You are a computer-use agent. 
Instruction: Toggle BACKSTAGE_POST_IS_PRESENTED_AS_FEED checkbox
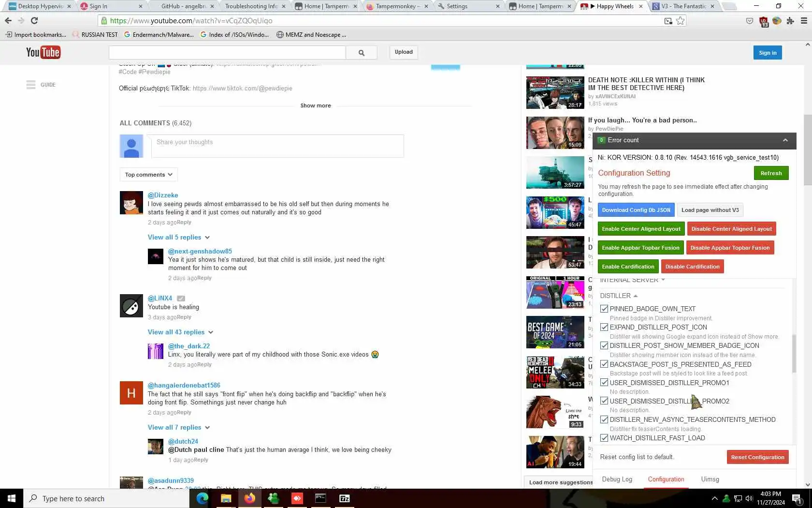pyautogui.click(x=604, y=364)
